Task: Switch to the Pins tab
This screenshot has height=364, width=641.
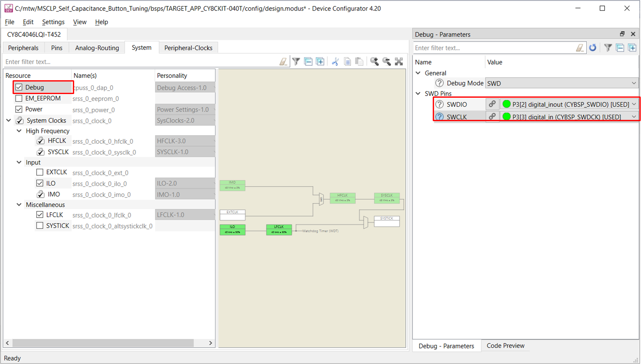Action: coord(56,48)
